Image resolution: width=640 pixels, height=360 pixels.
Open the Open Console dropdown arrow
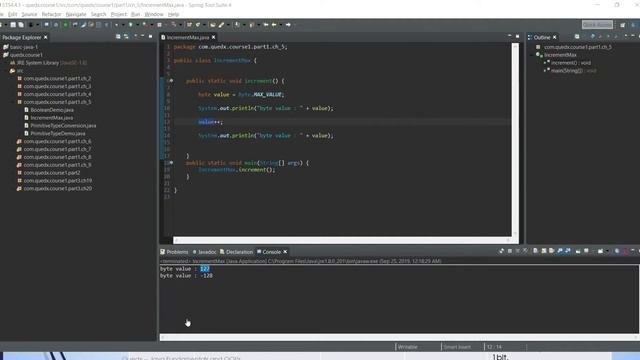[x=607, y=251]
